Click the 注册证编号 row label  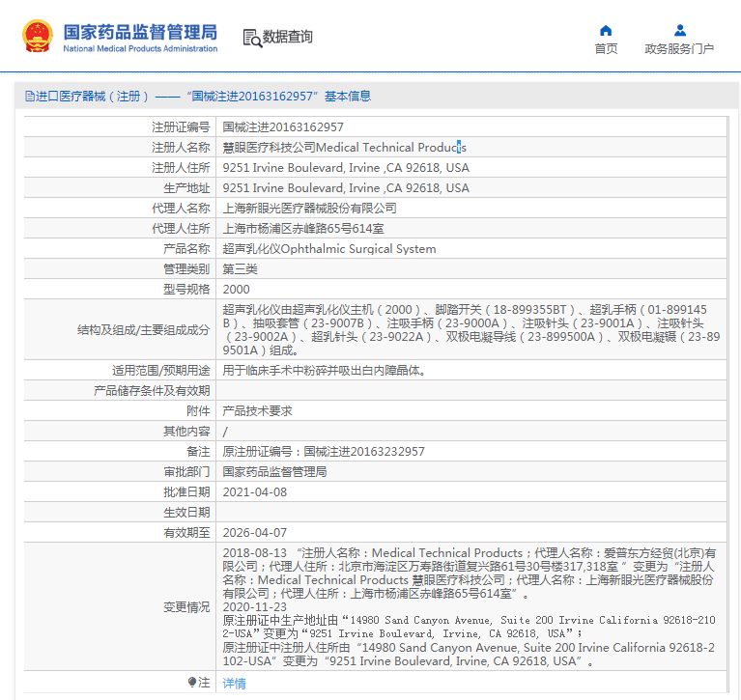coord(181,127)
